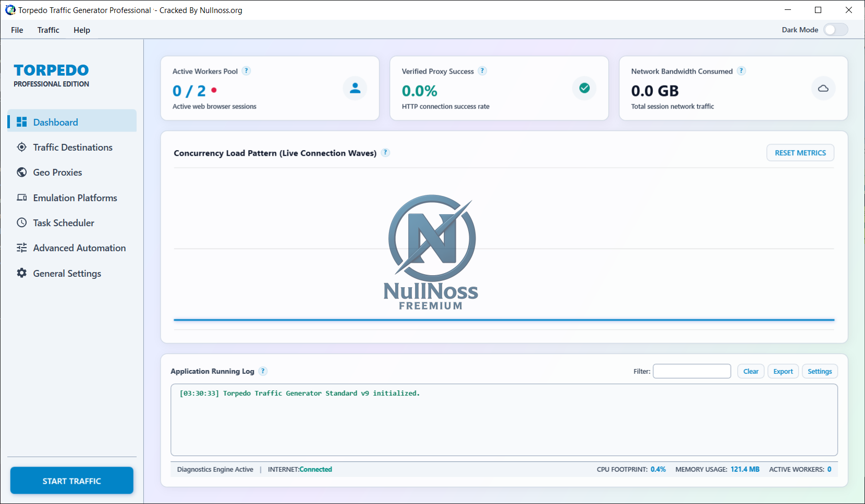The height and width of the screenshot is (504, 865).
Task: Open the Geo Proxies globe icon
Action: click(x=21, y=172)
